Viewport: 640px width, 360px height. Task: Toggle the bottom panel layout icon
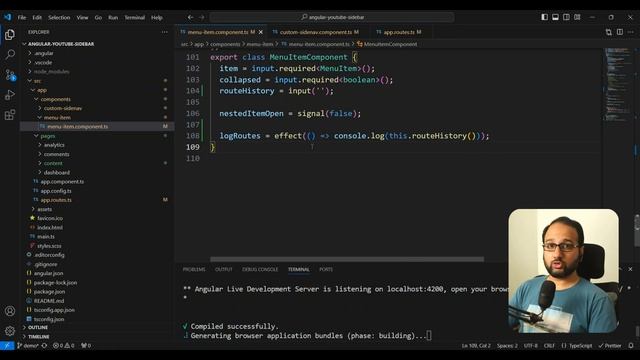click(556, 17)
